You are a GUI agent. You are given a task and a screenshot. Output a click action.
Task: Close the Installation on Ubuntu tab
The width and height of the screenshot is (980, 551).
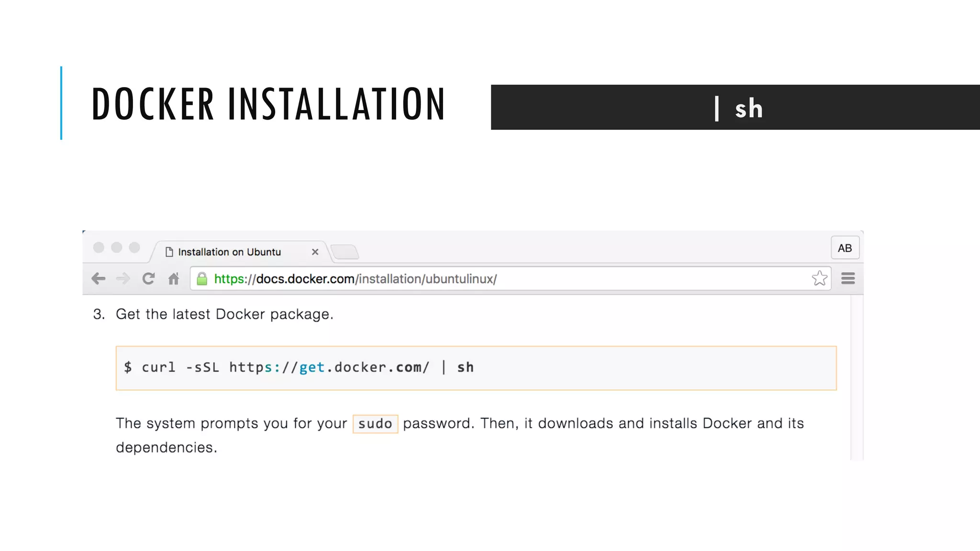tap(315, 252)
